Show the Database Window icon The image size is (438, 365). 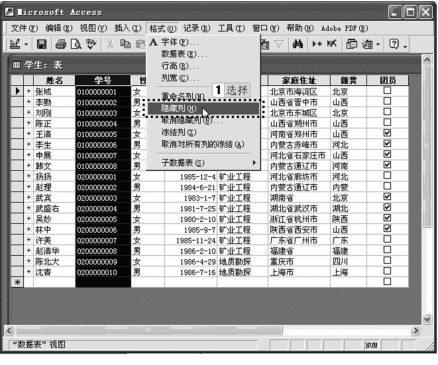(x=351, y=44)
